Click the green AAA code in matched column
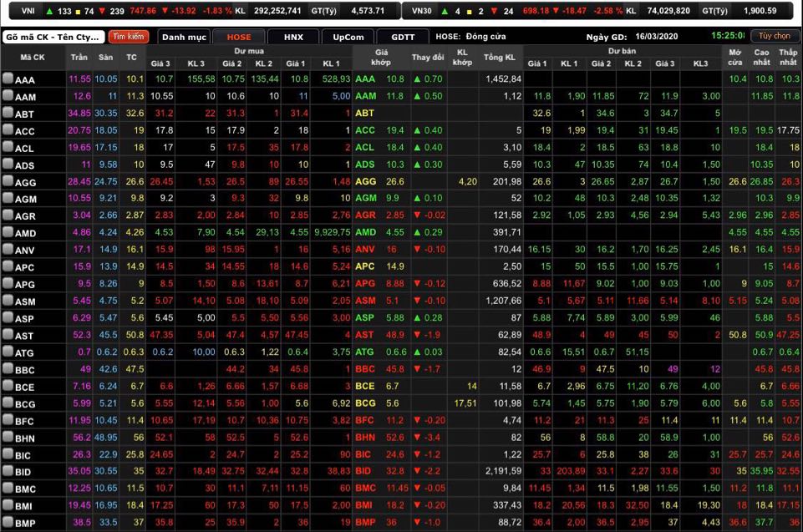 click(365, 79)
